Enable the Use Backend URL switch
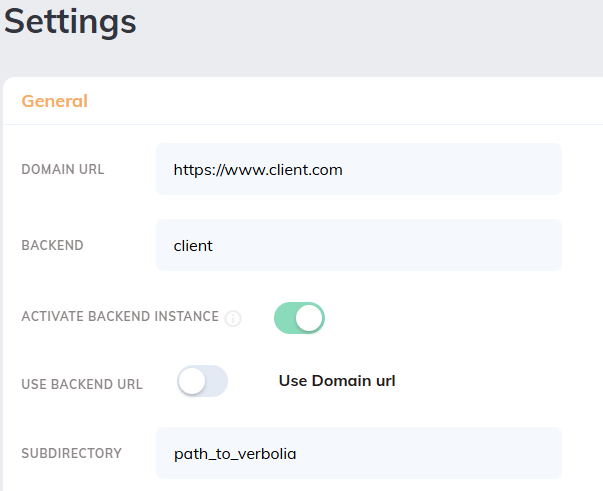 point(202,381)
